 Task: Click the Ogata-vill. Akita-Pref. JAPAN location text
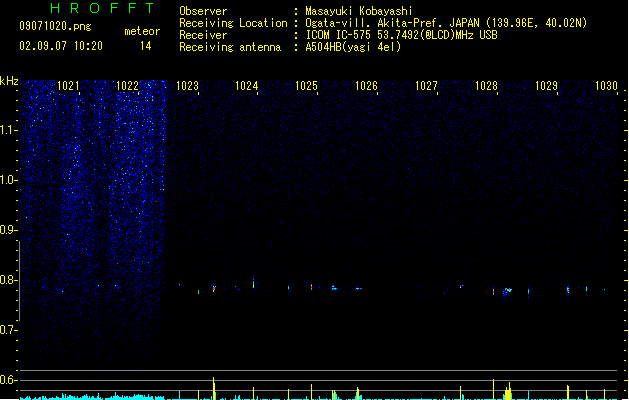446,23
